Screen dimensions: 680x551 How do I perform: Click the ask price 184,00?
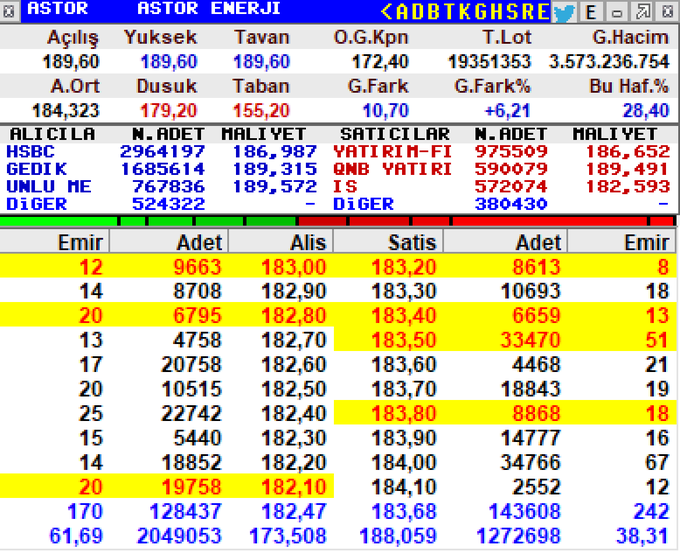tap(404, 462)
